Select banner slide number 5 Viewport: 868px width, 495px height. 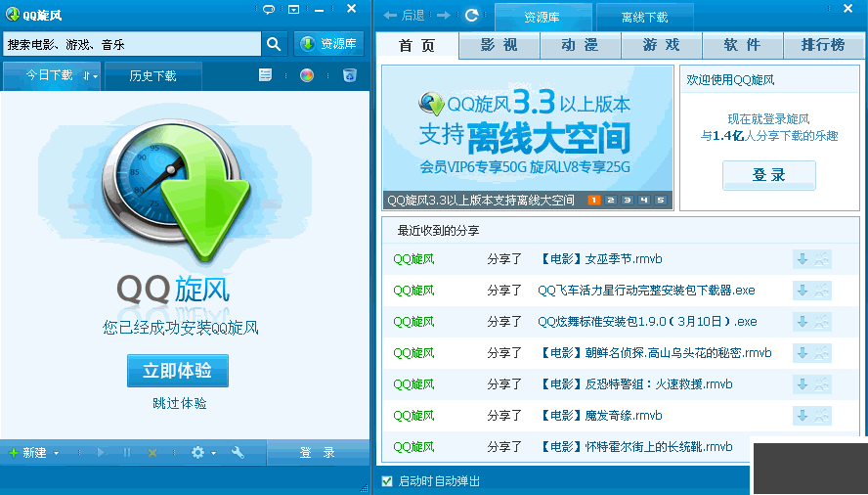(x=661, y=201)
